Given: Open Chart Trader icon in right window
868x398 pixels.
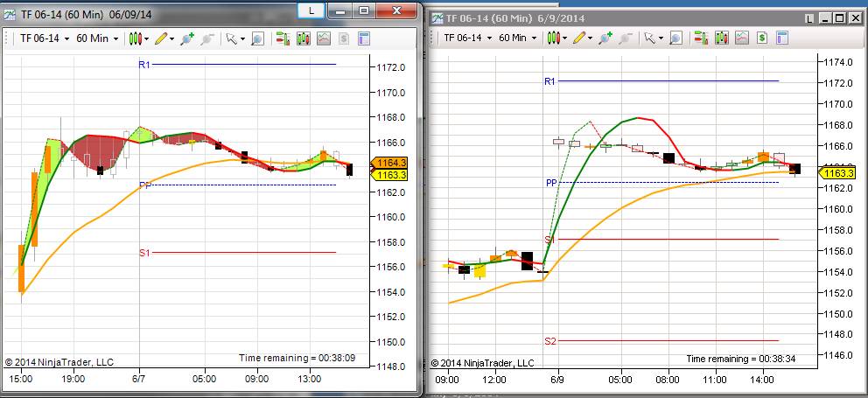Looking at the screenshot, I should tap(702, 38).
